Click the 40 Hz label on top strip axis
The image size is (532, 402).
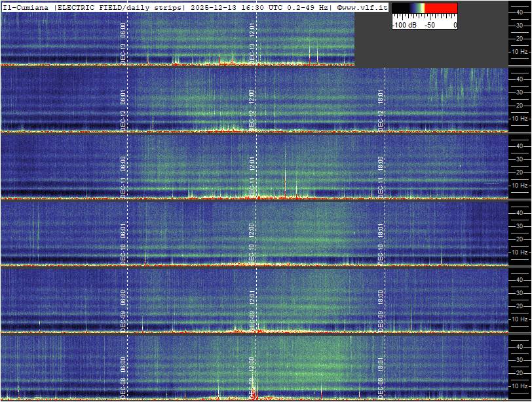pos(519,12)
